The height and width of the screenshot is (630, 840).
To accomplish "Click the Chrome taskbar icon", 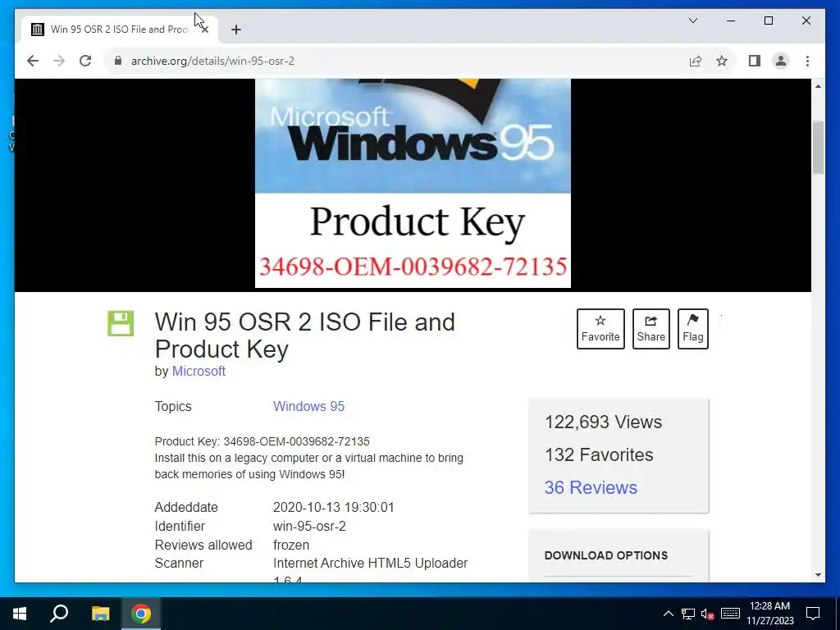I will (141, 614).
